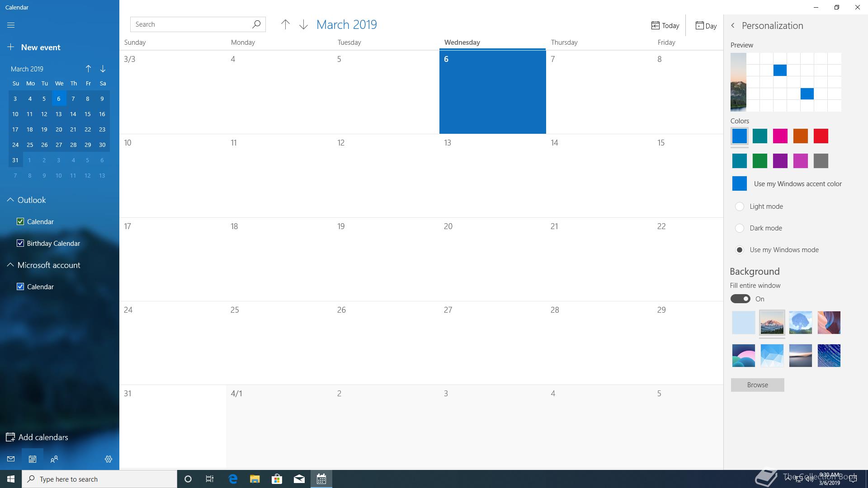868x488 pixels.
Task: Go to next month in mini calendar
Action: [103, 69]
